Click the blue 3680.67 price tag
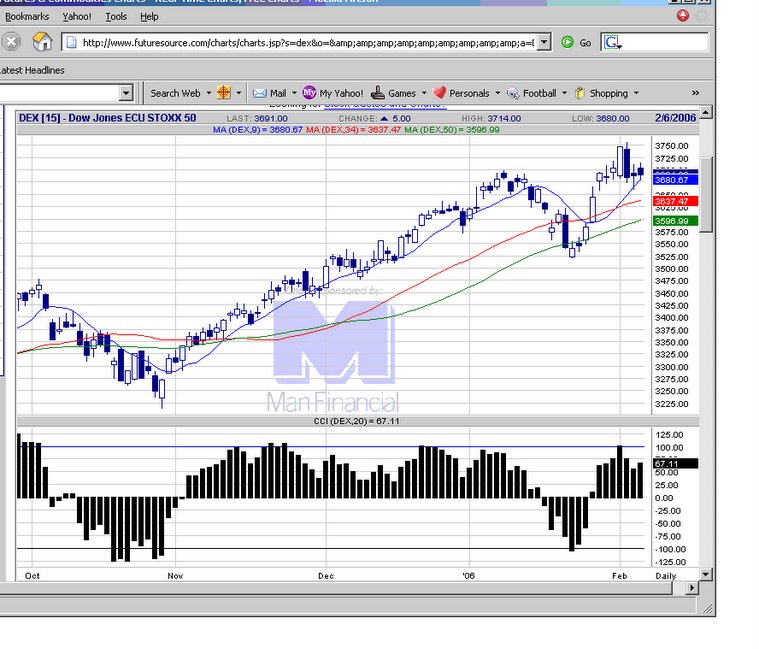Viewport: 759px width, 649px height. pyautogui.click(x=675, y=180)
